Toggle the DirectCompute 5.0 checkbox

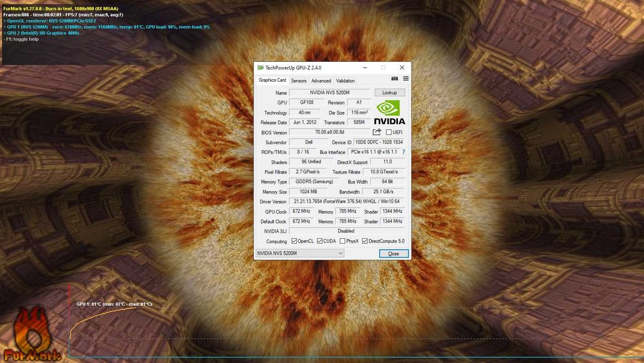365,241
